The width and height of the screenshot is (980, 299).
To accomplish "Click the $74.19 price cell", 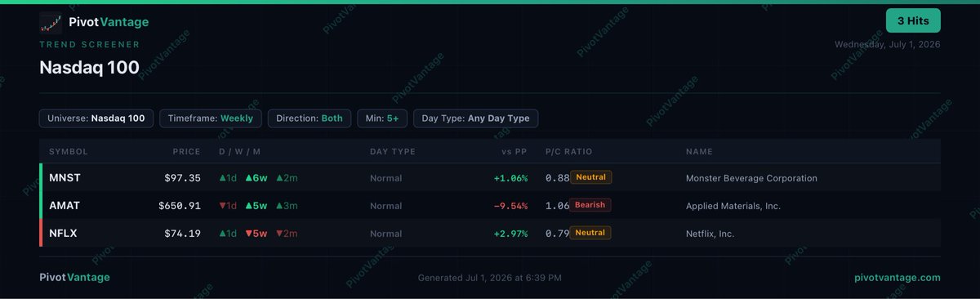I will pos(181,234).
